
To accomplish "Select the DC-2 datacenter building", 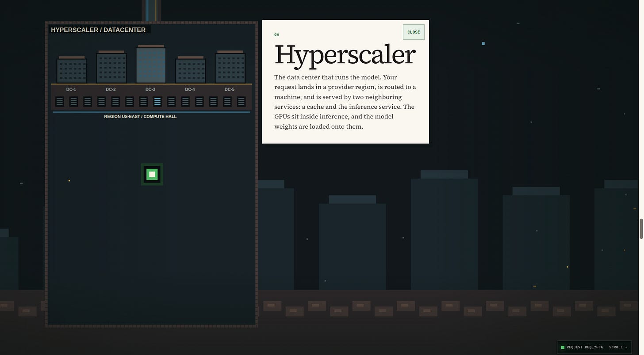I will 111,67.
